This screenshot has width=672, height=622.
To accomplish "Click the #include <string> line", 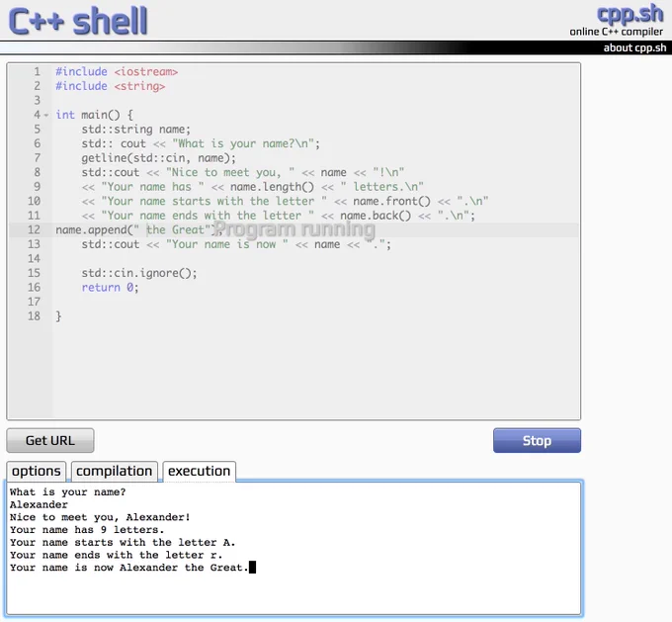I will 110,86.
